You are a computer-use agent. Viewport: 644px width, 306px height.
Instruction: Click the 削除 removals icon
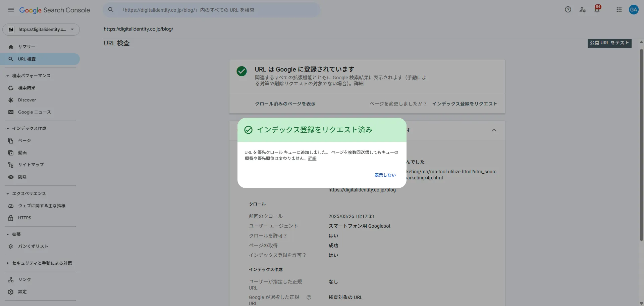pos(11,177)
